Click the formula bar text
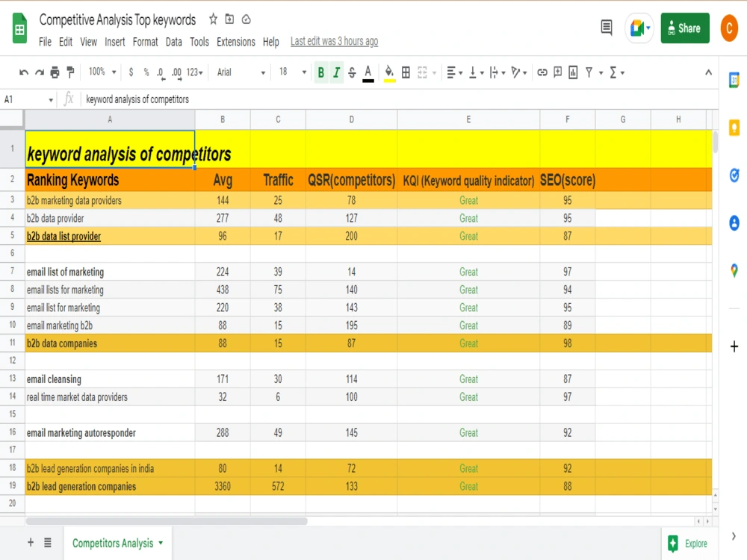This screenshot has height=560, width=747. point(137,99)
